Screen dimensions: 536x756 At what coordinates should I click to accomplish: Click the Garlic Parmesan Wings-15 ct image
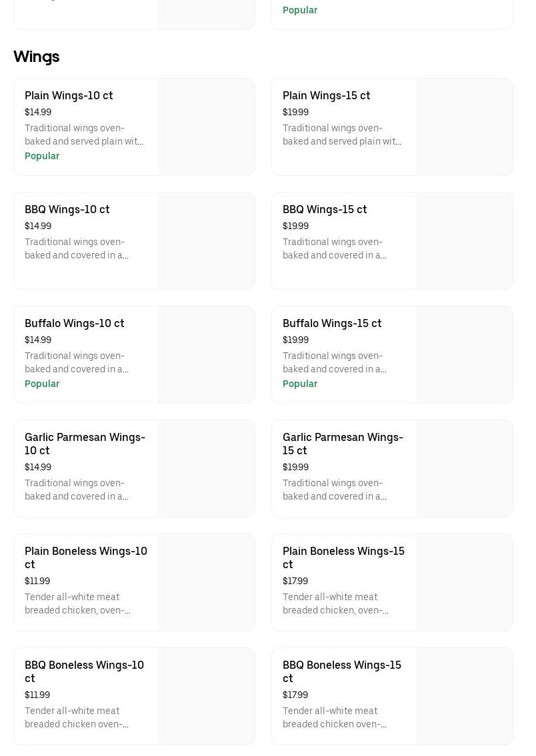[465, 469]
